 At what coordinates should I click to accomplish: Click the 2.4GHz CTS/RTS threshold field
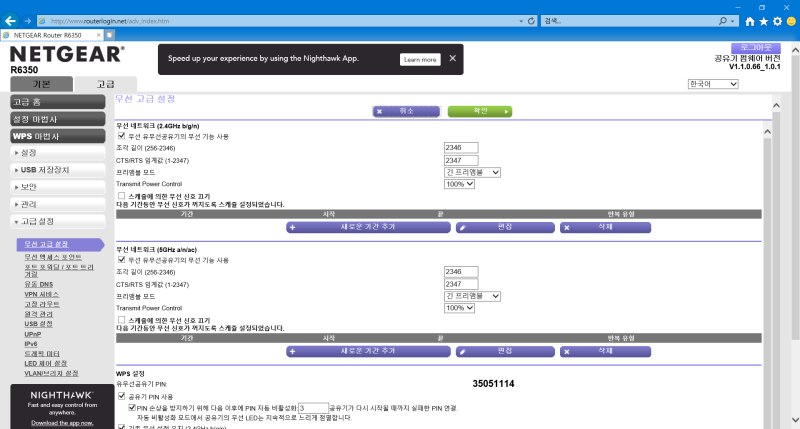pos(461,160)
